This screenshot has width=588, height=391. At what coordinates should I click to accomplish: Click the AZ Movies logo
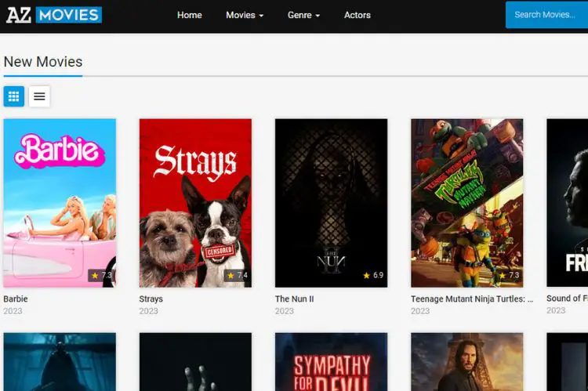tap(54, 15)
